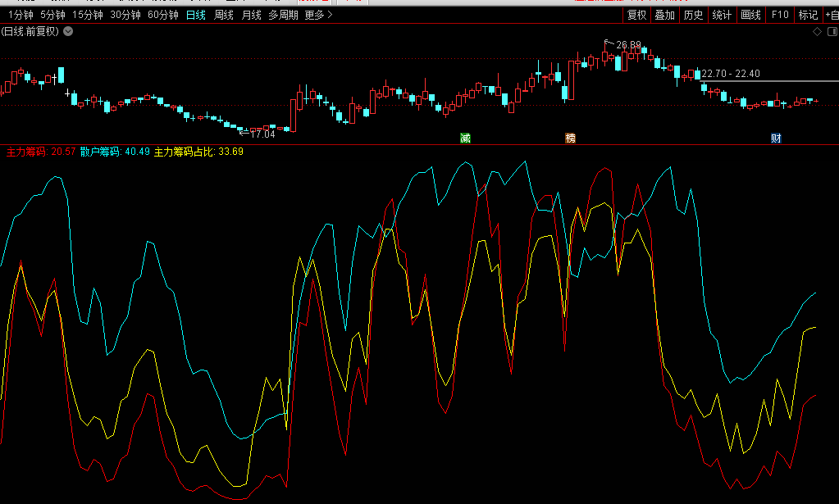Click the 标记 mark button
This screenshot has height=504, width=839.
[x=808, y=15]
